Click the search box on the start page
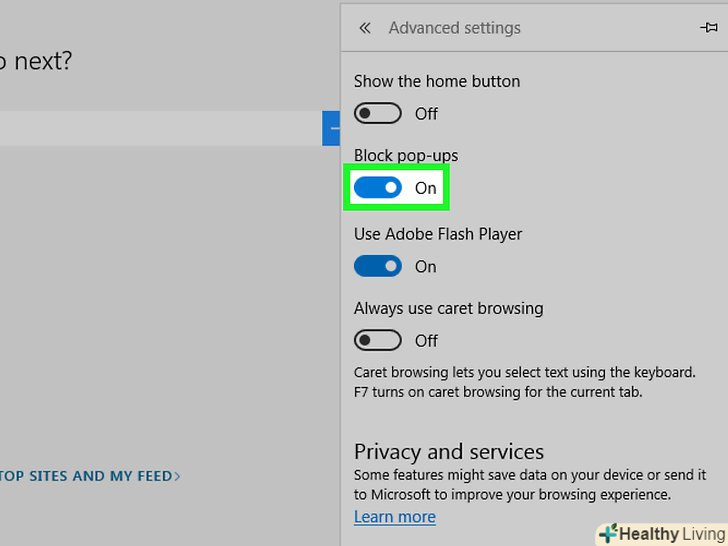 pos(160,128)
